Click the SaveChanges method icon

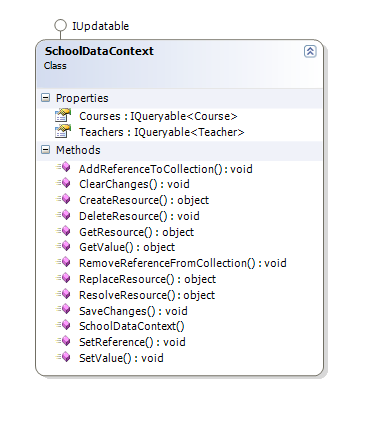click(x=63, y=309)
